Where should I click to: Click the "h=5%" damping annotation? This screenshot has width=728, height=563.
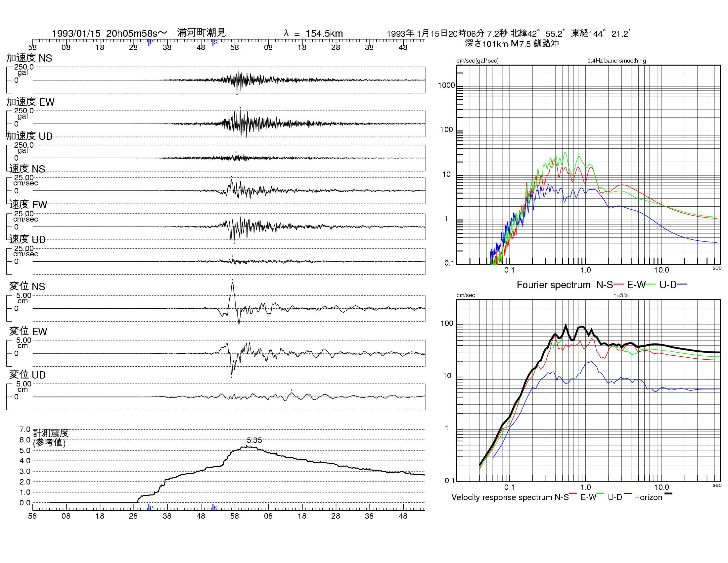click(x=621, y=295)
